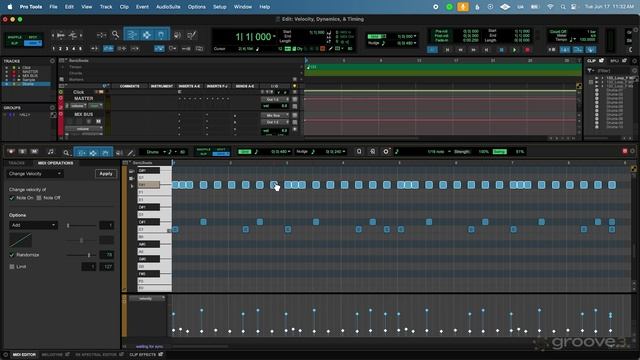Viewport: 640px width, 360px height.
Task: Select Zoom preset 5 button
Action: click(80, 49)
